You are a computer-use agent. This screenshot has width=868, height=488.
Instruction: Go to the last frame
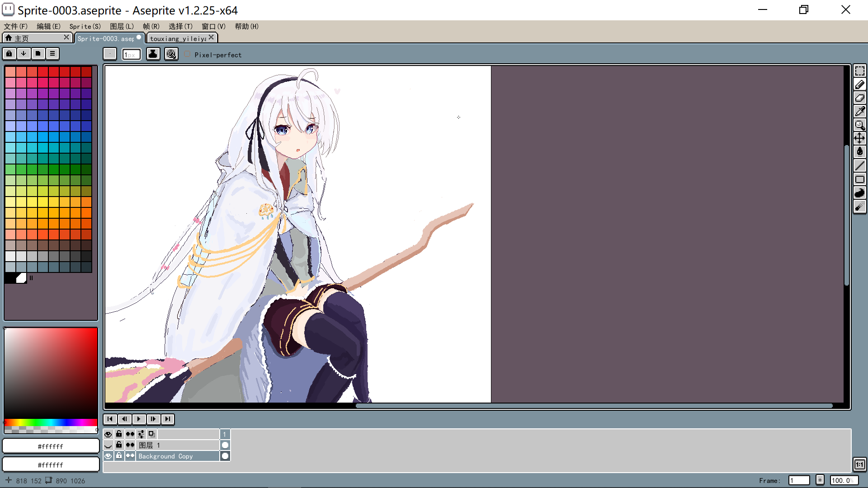point(168,419)
